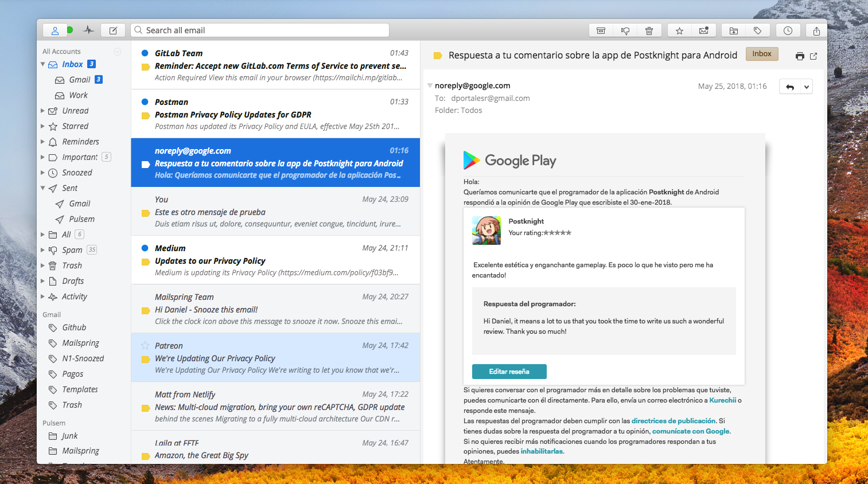Open the Amazon, the Great Big Spy email
The image size is (868, 484).
pyautogui.click(x=275, y=447)
